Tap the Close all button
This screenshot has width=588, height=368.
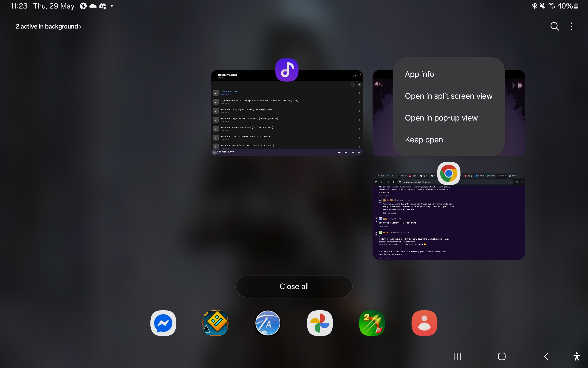294,286
